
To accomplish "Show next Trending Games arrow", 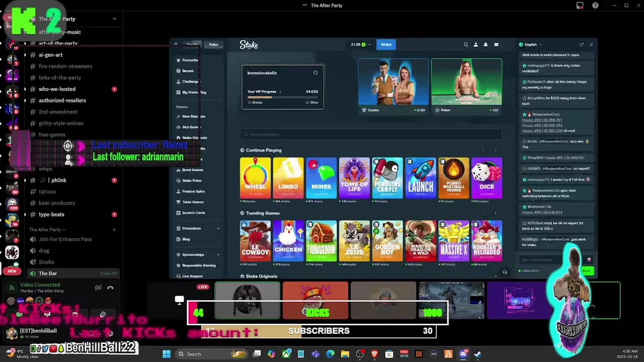I will [496, 213].
